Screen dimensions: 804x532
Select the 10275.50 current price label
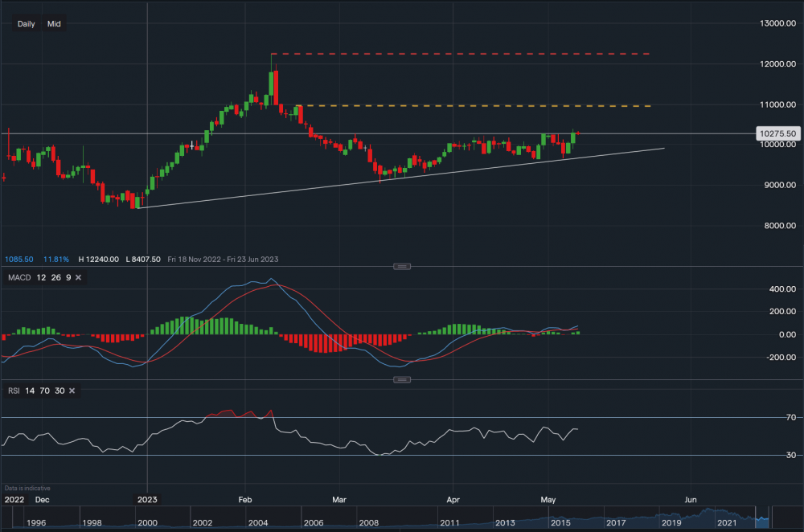(777, 133)
